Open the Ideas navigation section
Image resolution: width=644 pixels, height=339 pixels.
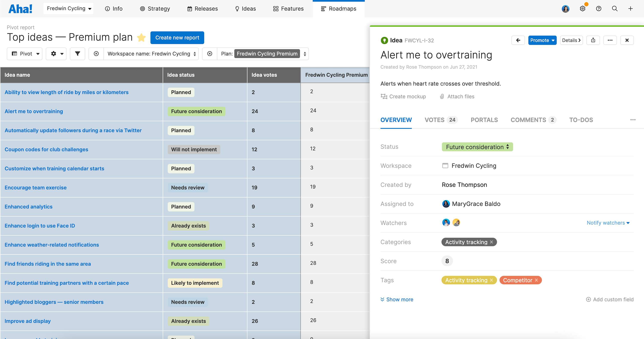pyautogui.click(x=245, y=8)
